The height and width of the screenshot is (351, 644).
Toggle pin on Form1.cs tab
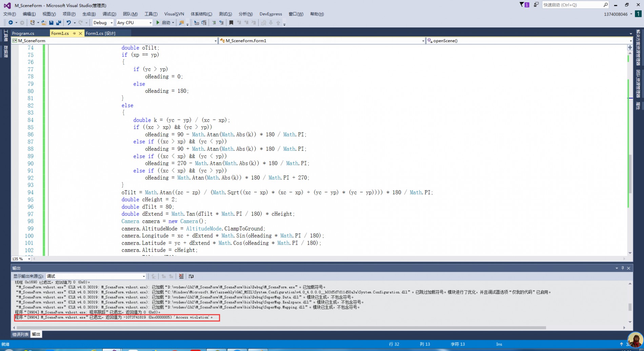point(74,33)
